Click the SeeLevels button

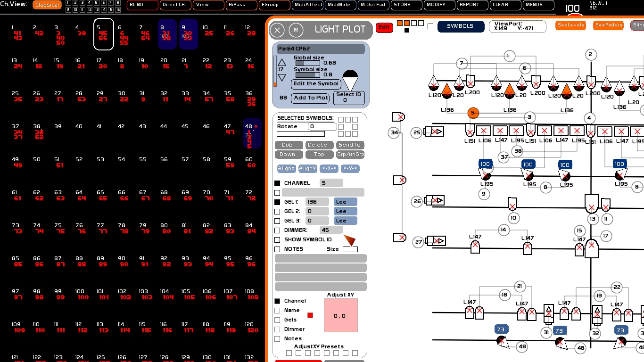[570, 25]
